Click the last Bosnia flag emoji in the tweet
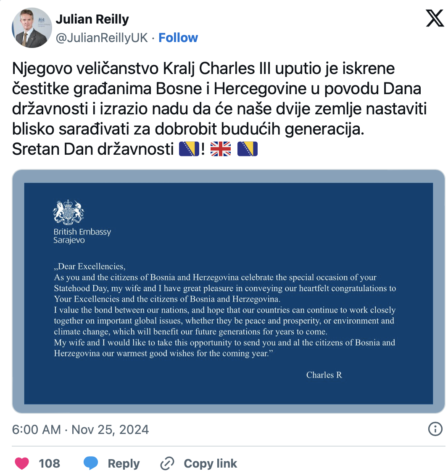 pyautogui.click(x=248, y=149)
